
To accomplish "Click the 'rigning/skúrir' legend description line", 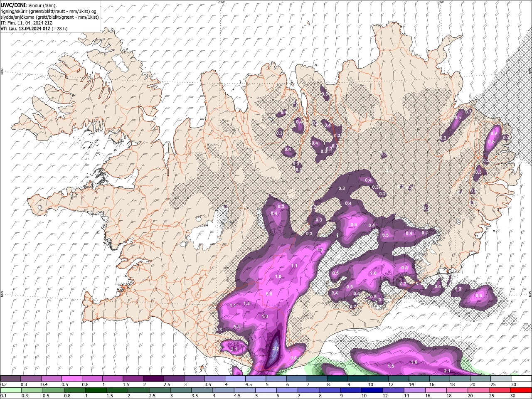I will click(49, 11).
